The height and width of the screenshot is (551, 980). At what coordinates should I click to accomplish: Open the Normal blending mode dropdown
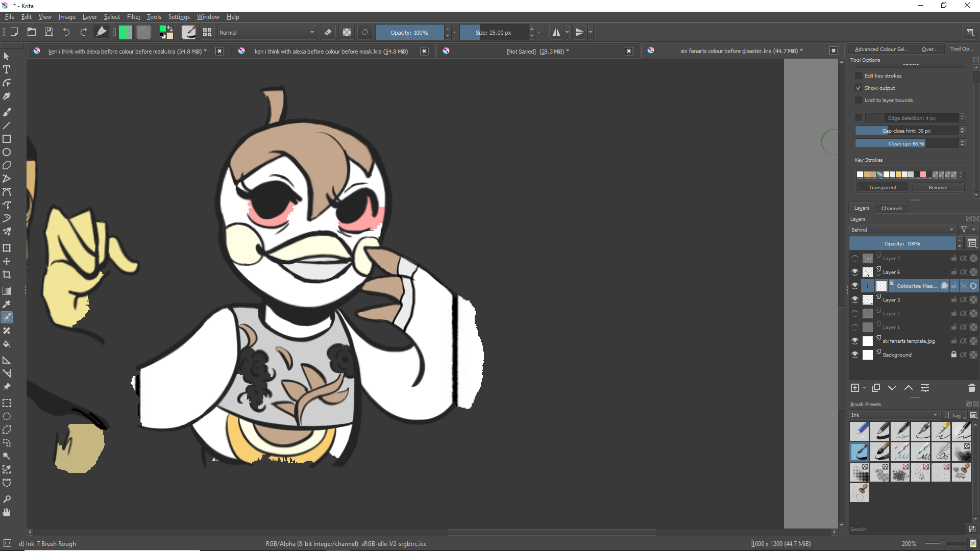point(267,32)
